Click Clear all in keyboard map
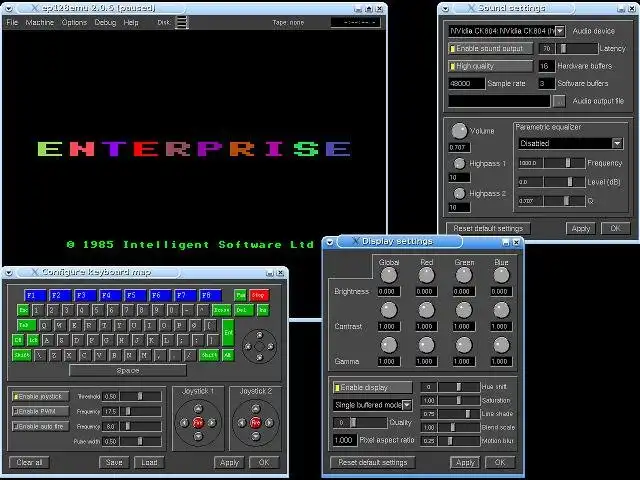Viewport: 640px width, 480px height. [29, 462]
